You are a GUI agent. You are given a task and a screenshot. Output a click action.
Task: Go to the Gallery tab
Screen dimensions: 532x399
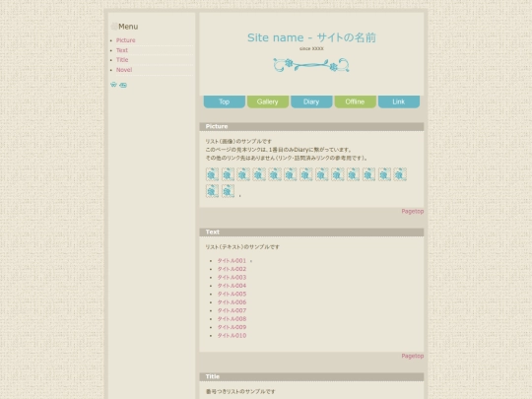coord(268,101)
